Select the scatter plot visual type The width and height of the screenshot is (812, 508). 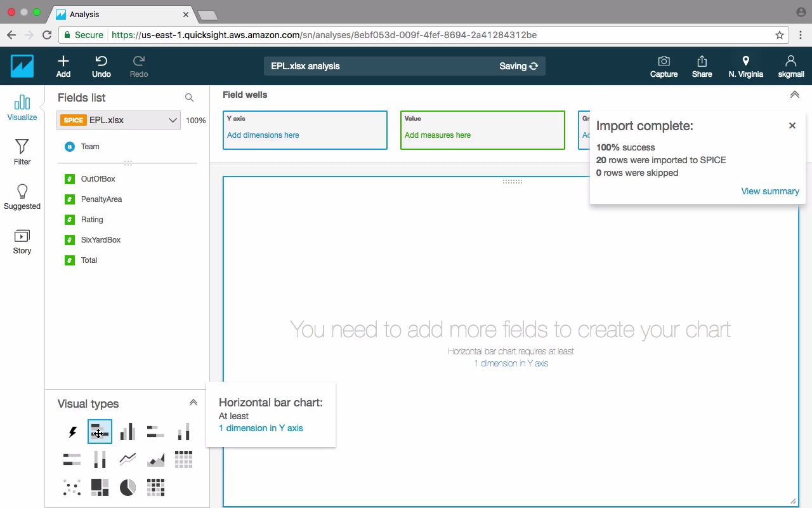click(x=72, y=487)
